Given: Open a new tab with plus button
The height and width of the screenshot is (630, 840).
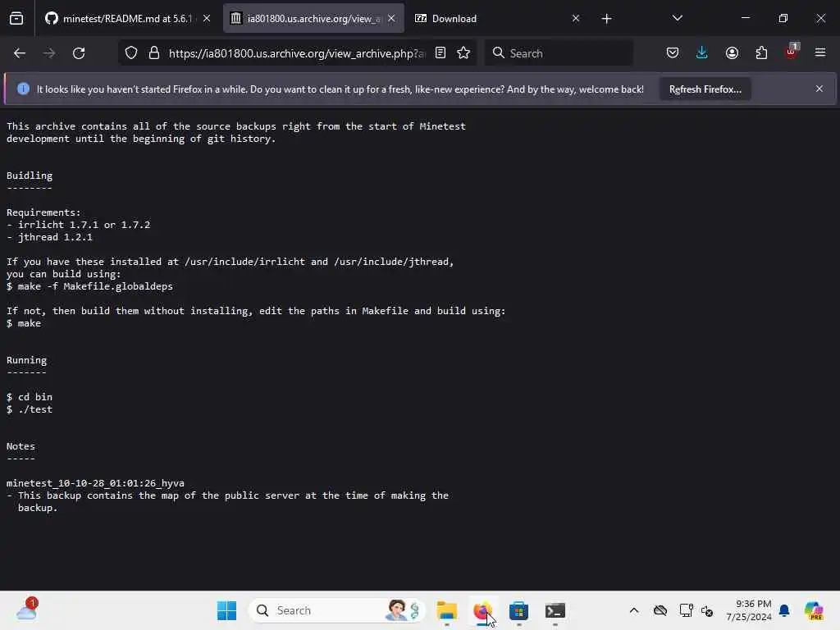Looking at the screenshot, I should [x=606, y=19].
